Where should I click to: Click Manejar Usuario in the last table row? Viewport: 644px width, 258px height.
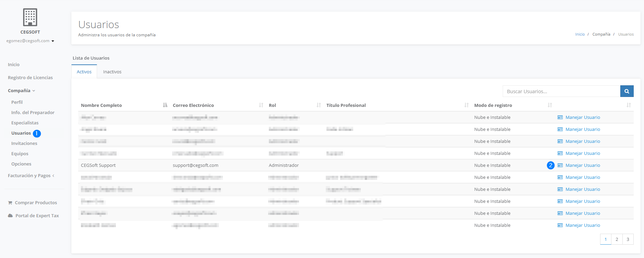click(x=583, y=225)
